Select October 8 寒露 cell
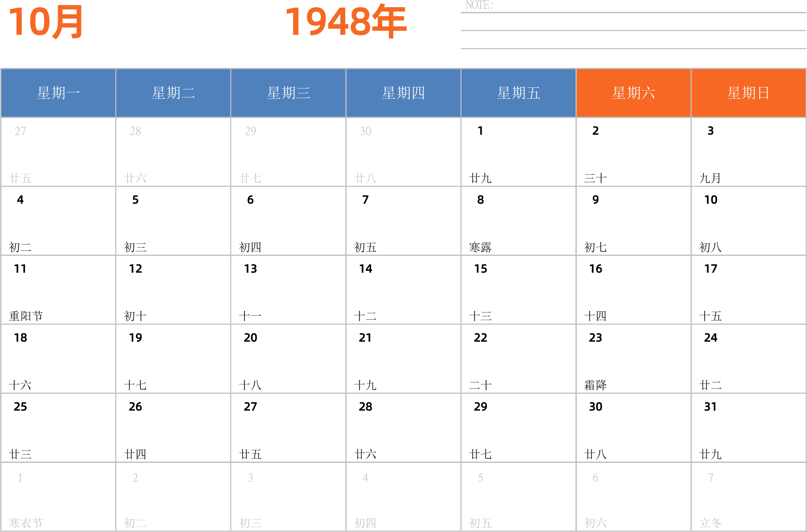This screenshot has height=532, width=807. click(518, 221)
